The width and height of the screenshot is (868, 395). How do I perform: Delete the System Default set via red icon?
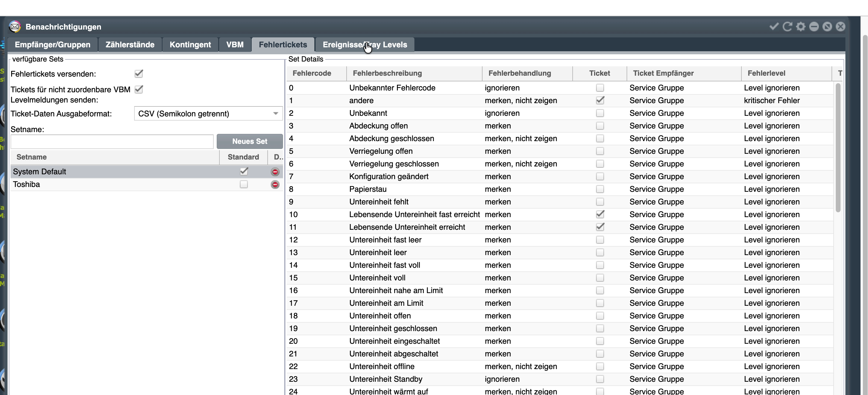[275, 172]
